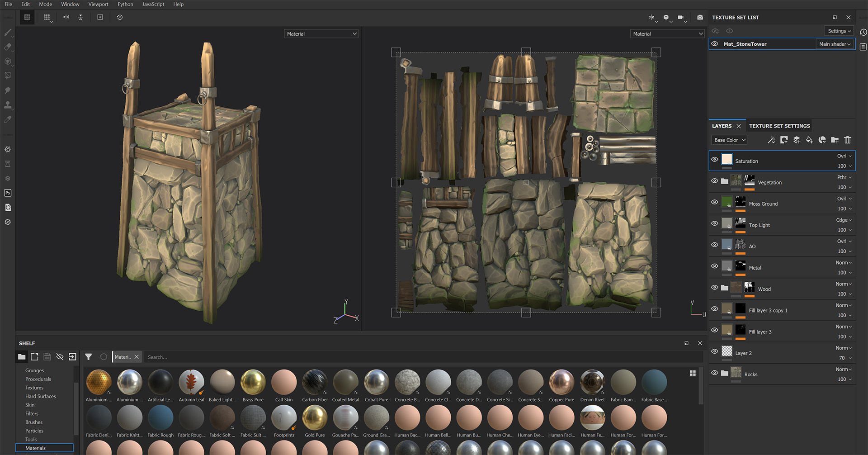Viewport: 868px width, 455px height.
Task: Select the Polygon Fill tool
Action: click(x=8, y=76)
